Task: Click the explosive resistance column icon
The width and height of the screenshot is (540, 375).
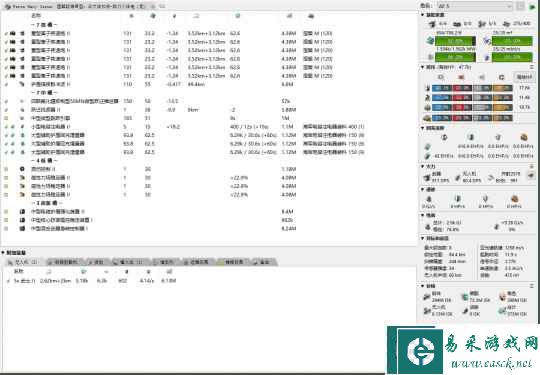Action: tap(501, 77)
